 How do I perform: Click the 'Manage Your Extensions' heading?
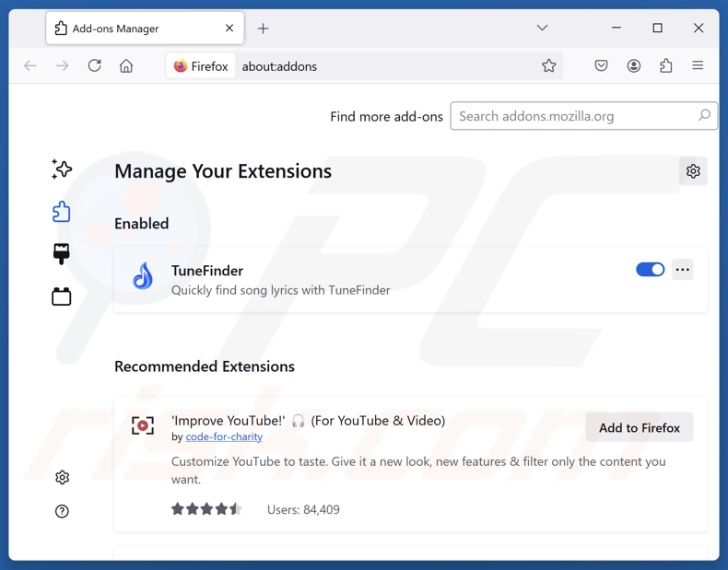pyautogui.click(x=223, y=171)
